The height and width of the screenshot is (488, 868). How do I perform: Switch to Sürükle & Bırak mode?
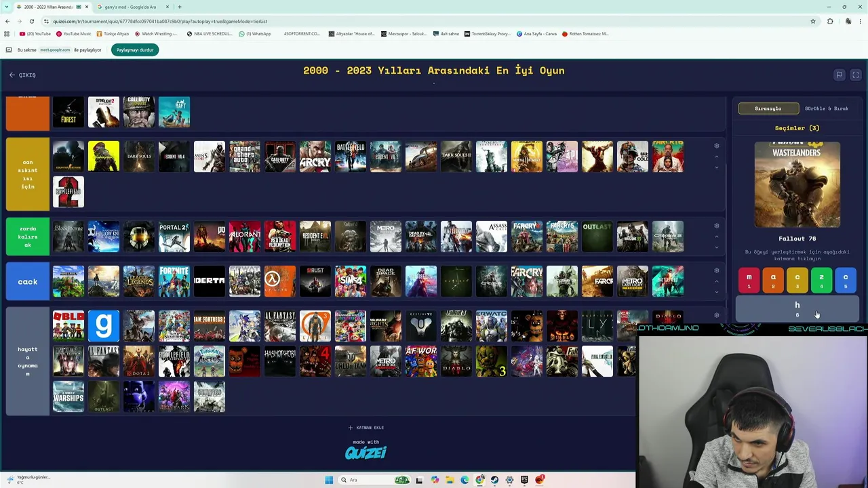tap(827, 108)
